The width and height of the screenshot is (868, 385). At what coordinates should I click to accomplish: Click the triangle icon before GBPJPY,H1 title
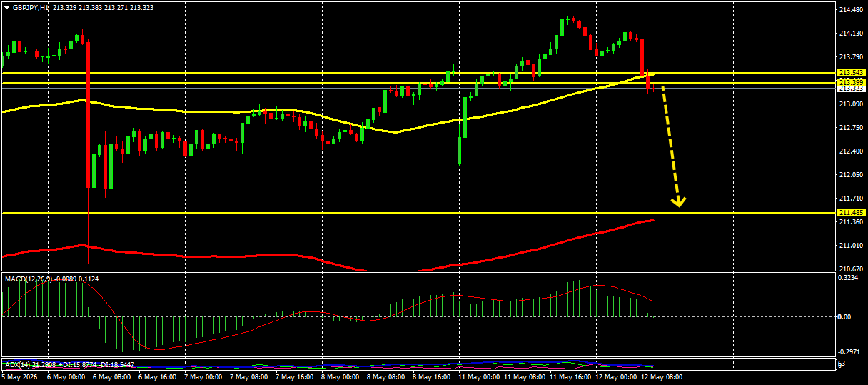[6, 7]
